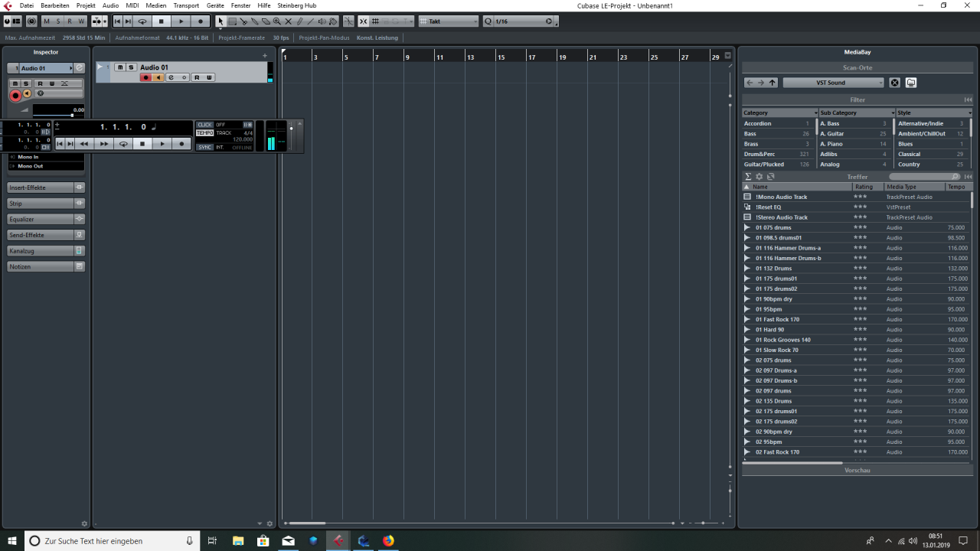Select the Play speaker tool
Image resolution: width=980 pixels, height=551 pixels.
[x=322, y=21]
